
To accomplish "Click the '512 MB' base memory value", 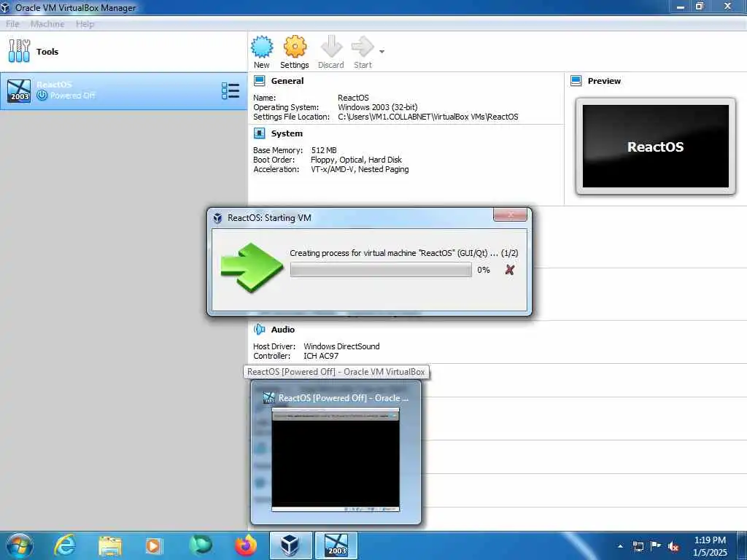I will coord(324,150).
